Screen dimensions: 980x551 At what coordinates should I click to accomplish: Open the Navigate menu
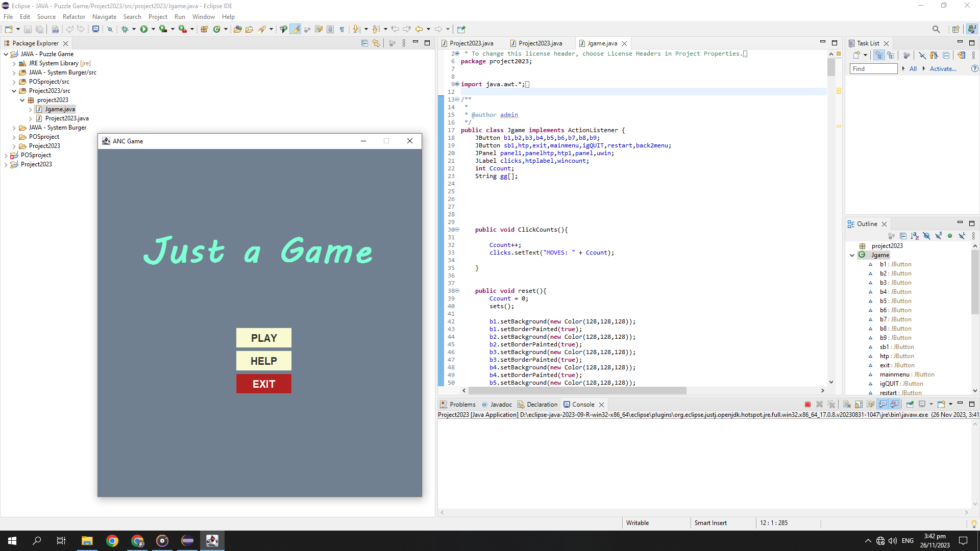[104, 17]
